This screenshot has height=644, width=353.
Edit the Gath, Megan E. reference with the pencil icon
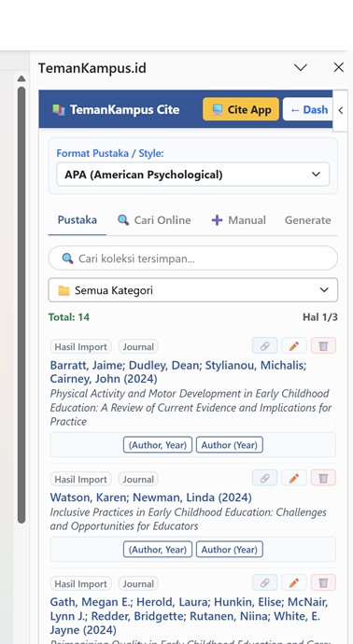coord(294,582)
